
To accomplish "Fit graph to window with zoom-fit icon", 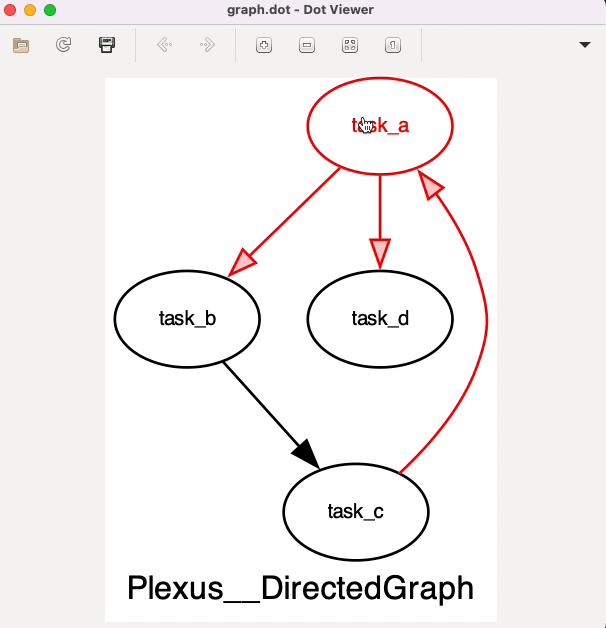I will click(350, 45).
